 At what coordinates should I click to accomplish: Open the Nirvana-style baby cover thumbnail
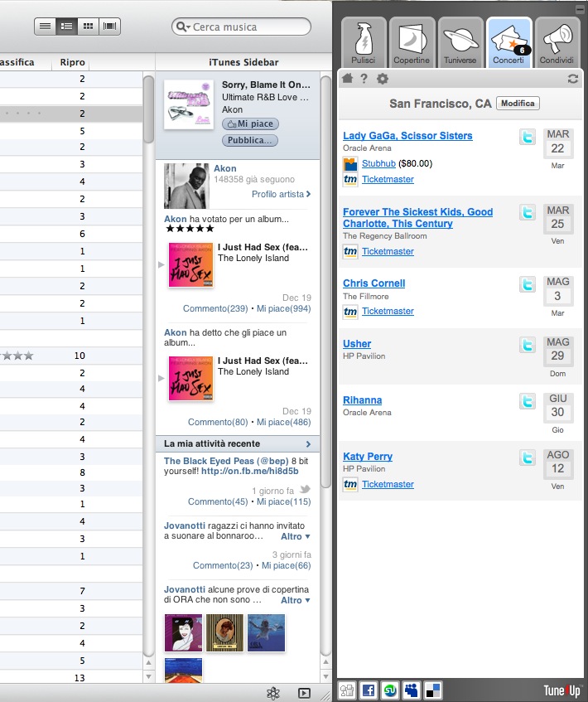point(266,632)
